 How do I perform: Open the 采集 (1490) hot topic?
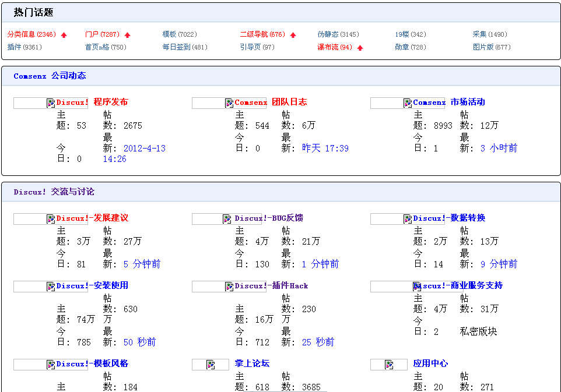pos(490,34)
